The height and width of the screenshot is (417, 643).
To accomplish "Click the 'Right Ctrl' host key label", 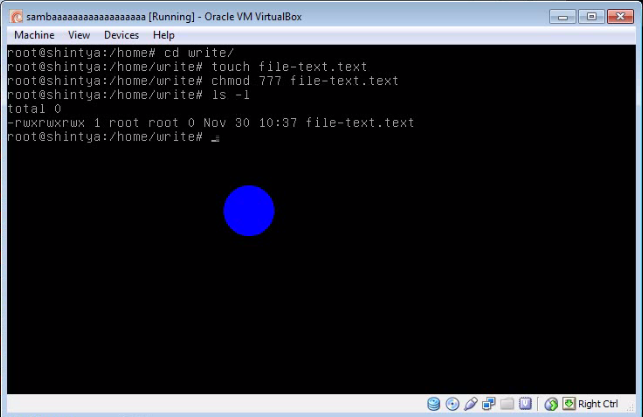I will [598, 404].
